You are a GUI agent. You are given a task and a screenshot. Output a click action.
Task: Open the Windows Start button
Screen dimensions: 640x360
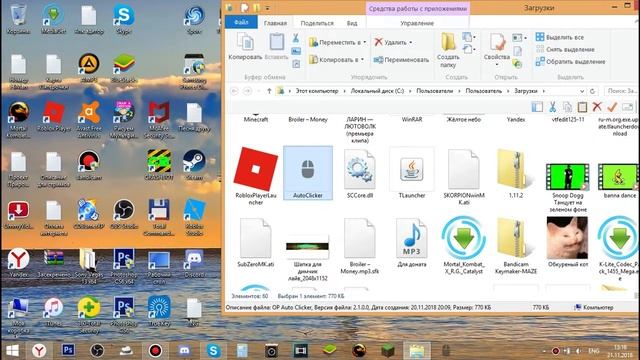coord(12,350)
